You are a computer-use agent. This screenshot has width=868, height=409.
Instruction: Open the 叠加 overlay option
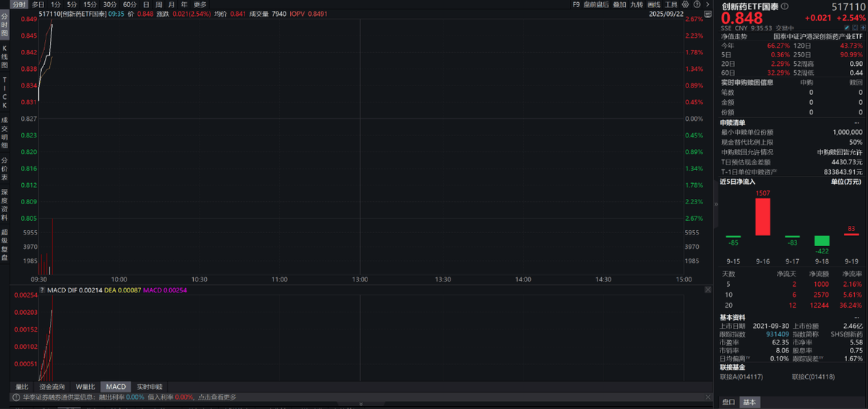coord(620,4)
